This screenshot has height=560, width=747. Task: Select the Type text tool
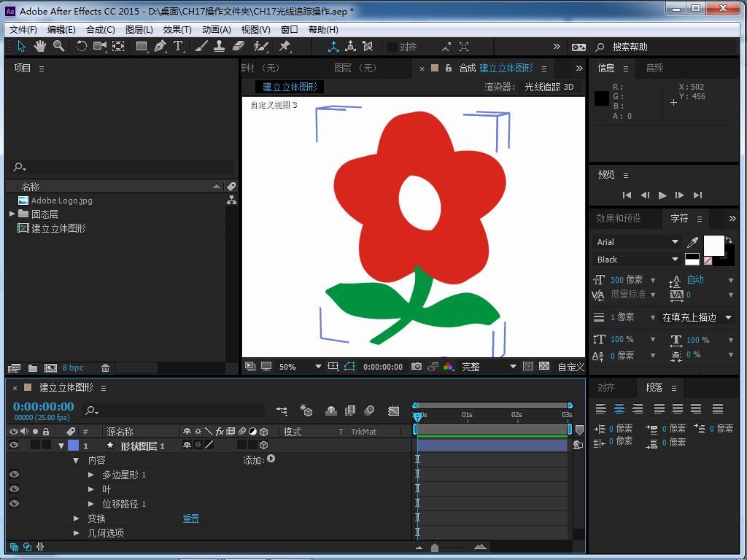click(x=178, y=46)
